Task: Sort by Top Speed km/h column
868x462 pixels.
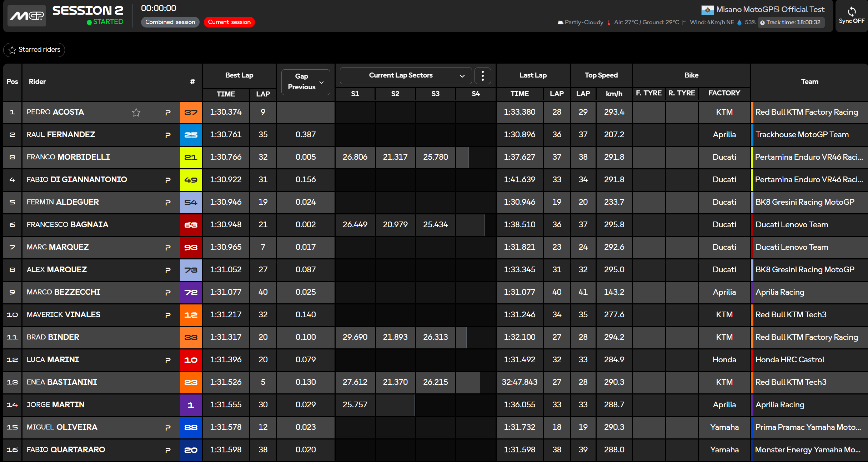Action: pos(614,94)
